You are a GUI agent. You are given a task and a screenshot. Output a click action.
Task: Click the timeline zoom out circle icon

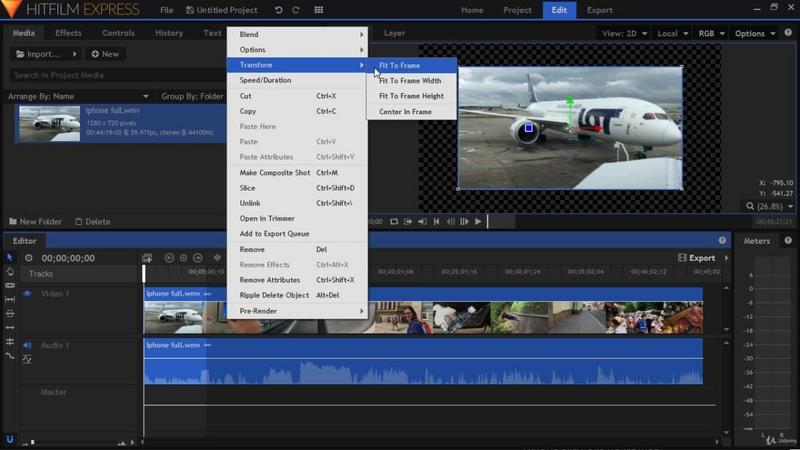(x=169, y=258)
